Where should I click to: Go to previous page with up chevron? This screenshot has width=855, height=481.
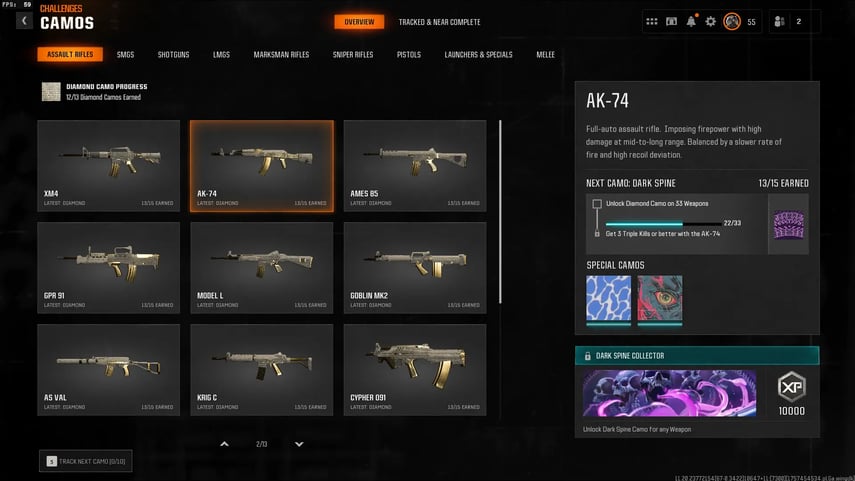(224, 444)
